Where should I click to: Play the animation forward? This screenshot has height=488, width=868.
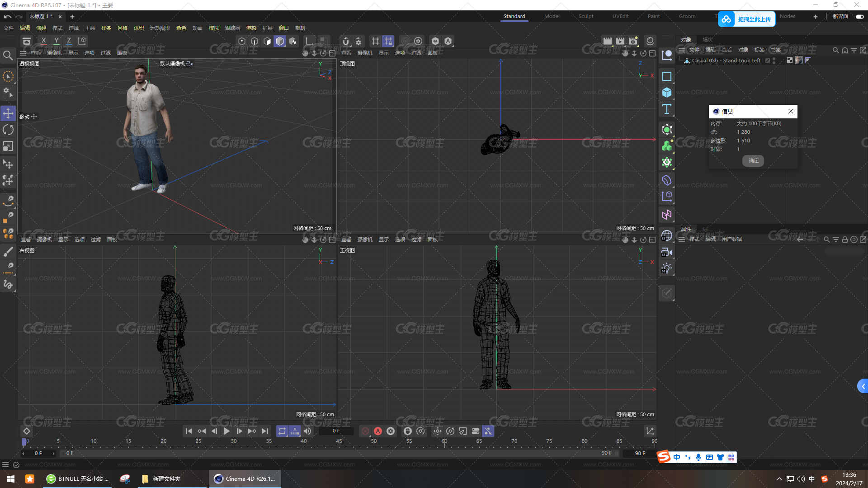(x=227, y=431)
